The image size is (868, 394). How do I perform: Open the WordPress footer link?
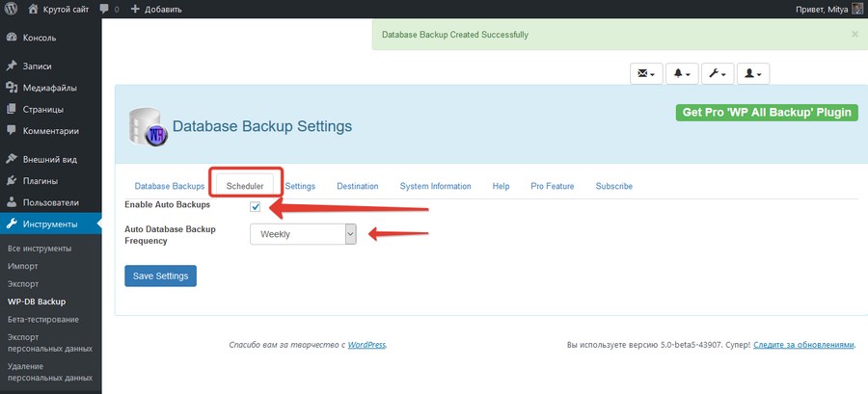click(366, 344)
